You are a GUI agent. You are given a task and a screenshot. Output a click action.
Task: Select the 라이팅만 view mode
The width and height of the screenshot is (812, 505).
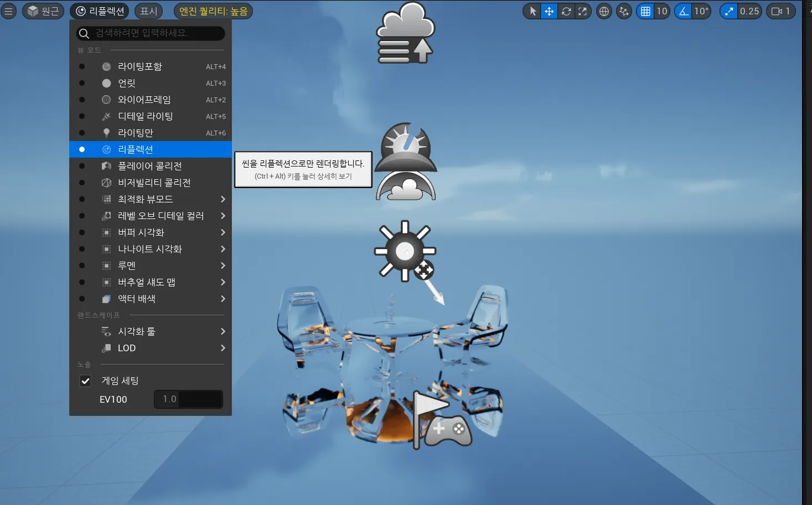click(151, 133)
